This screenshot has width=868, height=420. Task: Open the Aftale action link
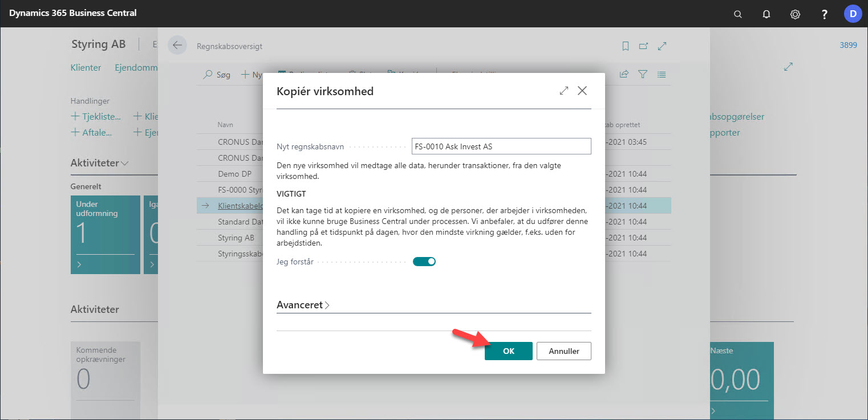91,133
